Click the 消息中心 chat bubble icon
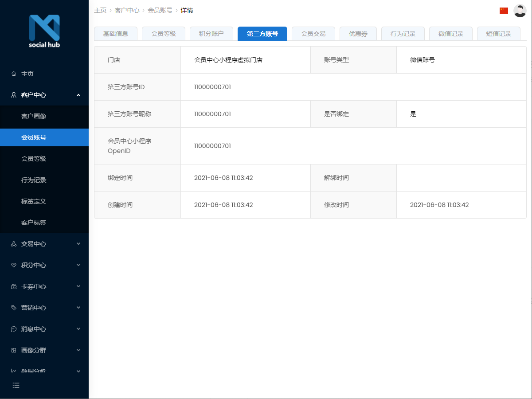Screen dimensions: 532x399 (14, 329)
